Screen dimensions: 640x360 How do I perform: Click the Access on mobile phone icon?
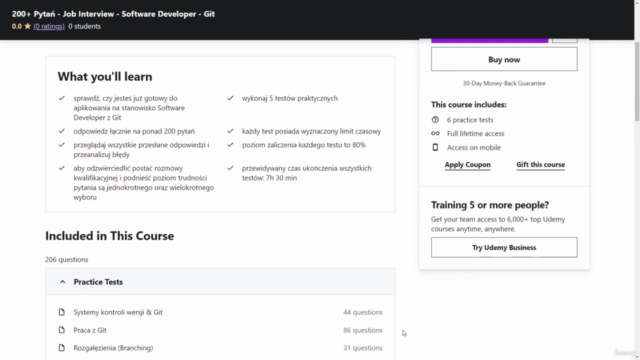(x=435, y=147)
